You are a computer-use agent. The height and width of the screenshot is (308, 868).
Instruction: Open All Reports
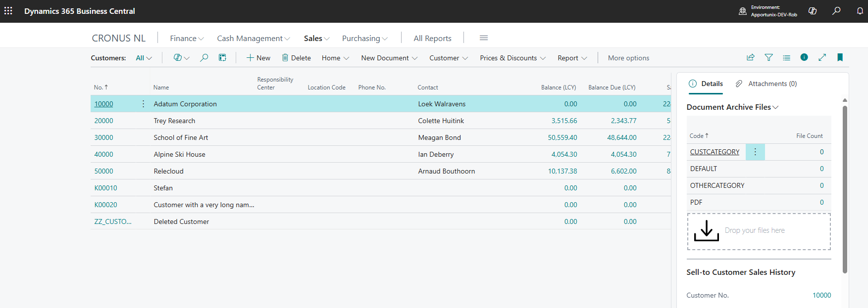(432, 38)
